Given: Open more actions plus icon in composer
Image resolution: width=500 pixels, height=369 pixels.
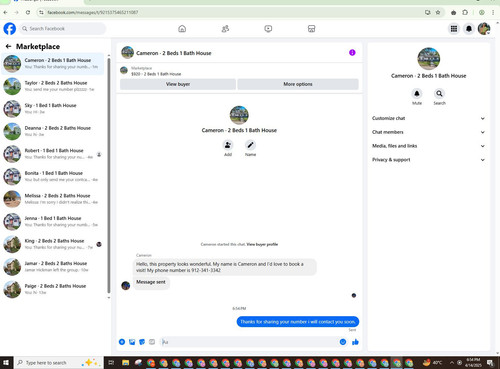Looking at the screenshot, I should 122,342.
